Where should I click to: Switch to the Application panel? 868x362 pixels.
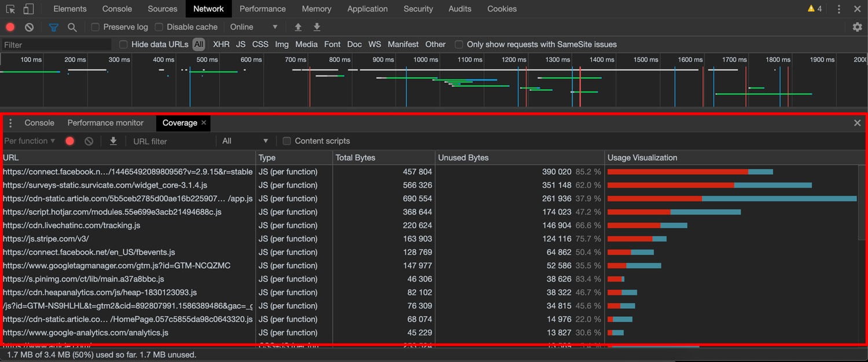click(367, 9)
